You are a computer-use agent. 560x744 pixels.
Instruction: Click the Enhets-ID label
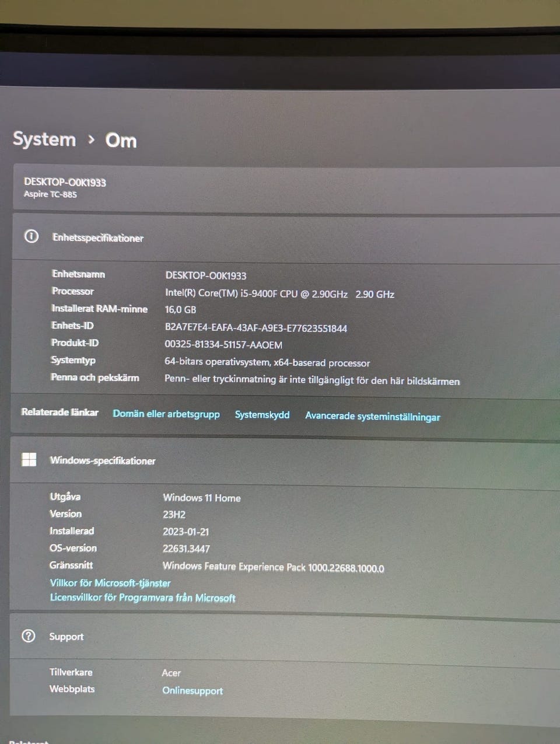[72, 326]
